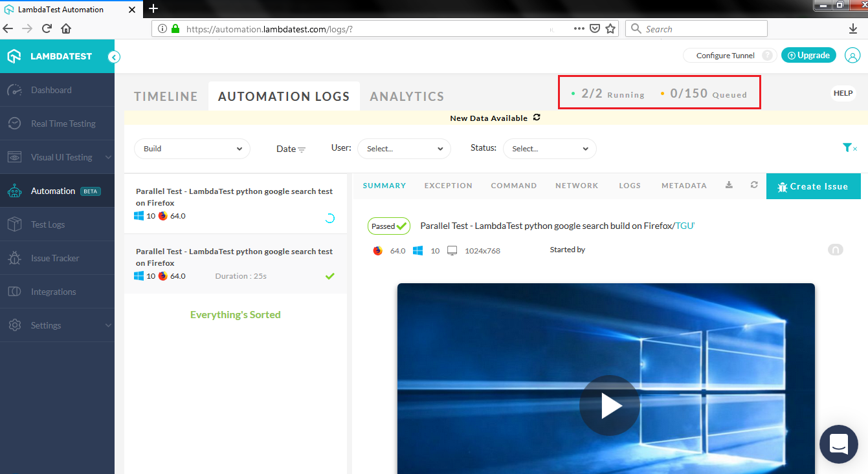Image resolution: width=868 pixels, height=474 pixels.
Task: Click the 2/2 Running counter
Action: pyautogui.click(x=608, y=94)
